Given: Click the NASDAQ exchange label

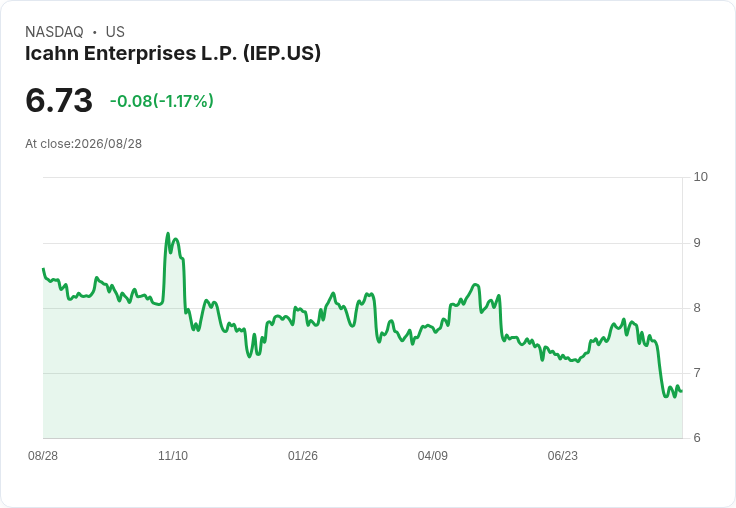Looking at the screenshot, I should point(54,31).
